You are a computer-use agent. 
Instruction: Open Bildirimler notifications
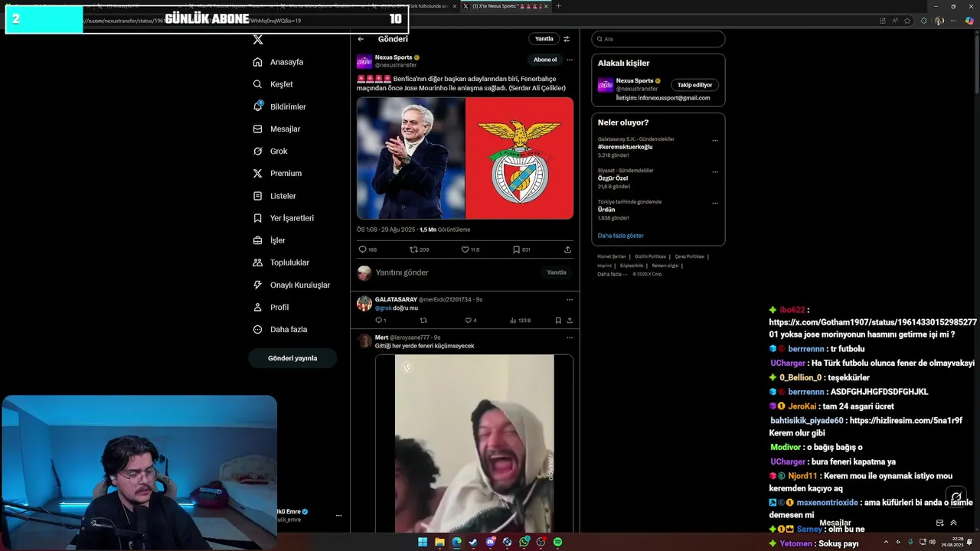[280, 106]
